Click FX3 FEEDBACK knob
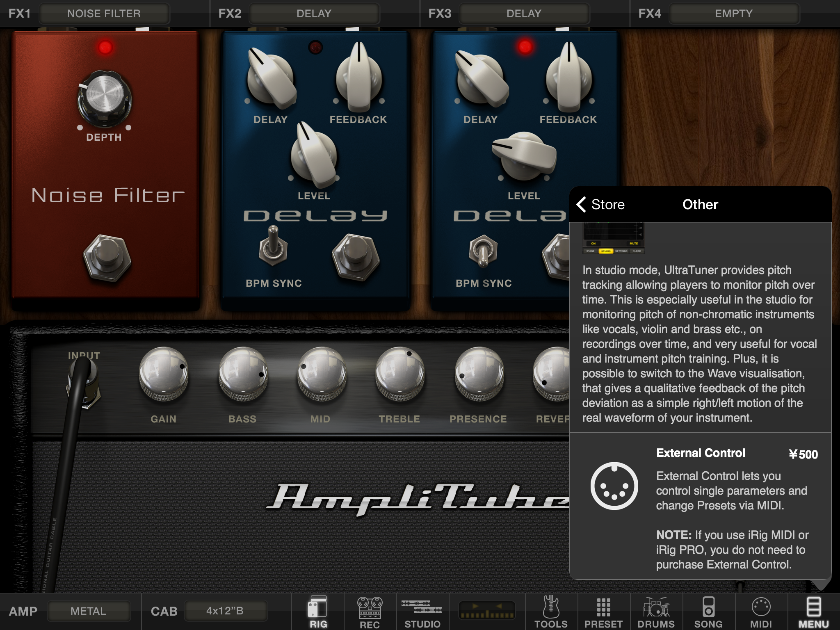This screenshot has height=630, width=840. pos(569,77)
